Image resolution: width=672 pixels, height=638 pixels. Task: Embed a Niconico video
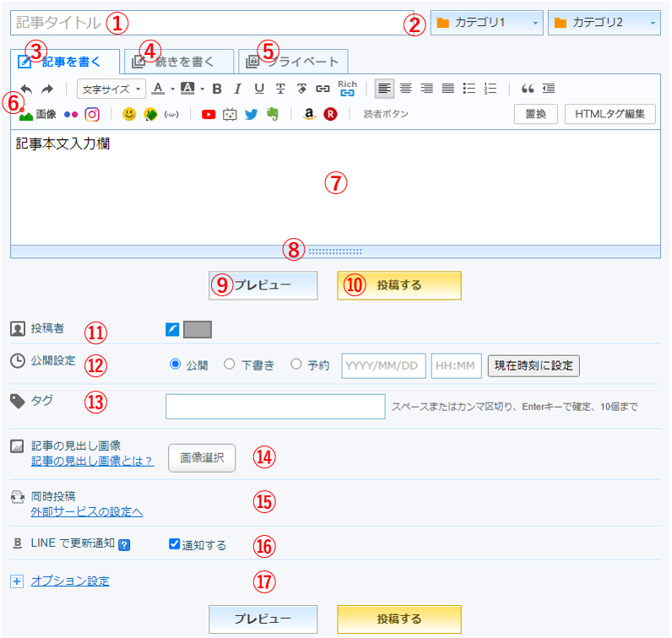230,115
